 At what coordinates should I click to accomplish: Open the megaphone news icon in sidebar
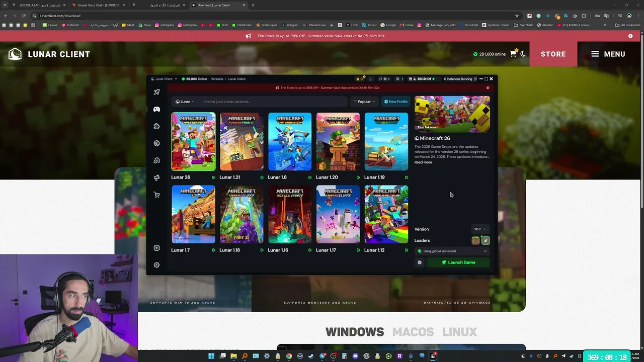click(x=156, y=177)
